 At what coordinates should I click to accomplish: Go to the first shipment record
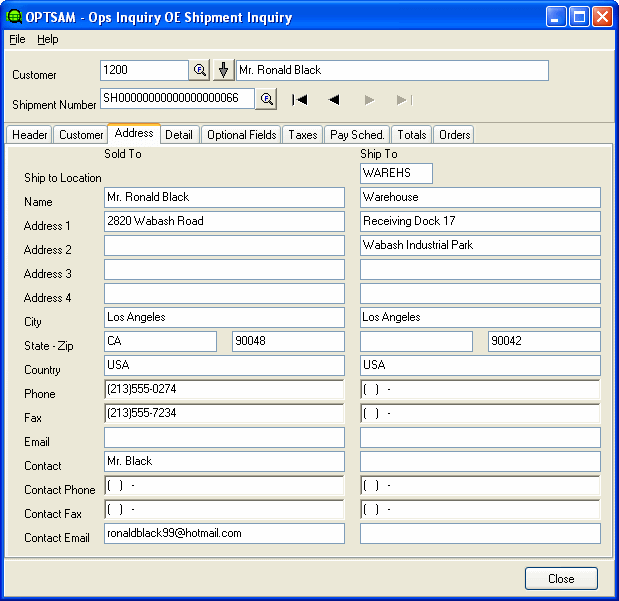pyautogui.click(x=299, y=99)
